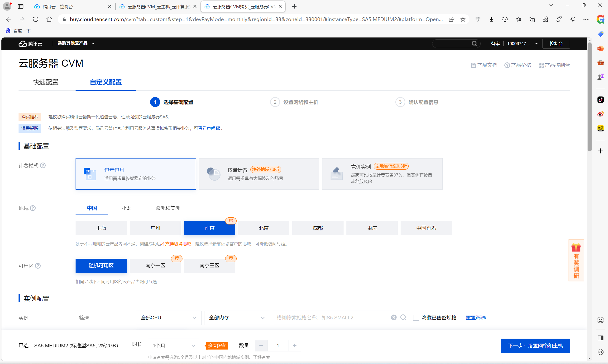
Task: Select 南京一区 availability zone
Action: point(155,266)
